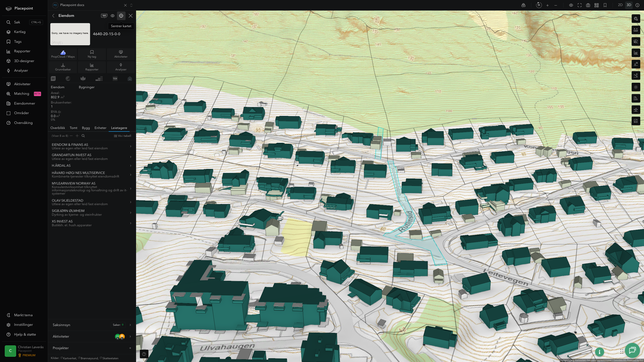
Task: Open the chat support bubble
Action: 632,350
